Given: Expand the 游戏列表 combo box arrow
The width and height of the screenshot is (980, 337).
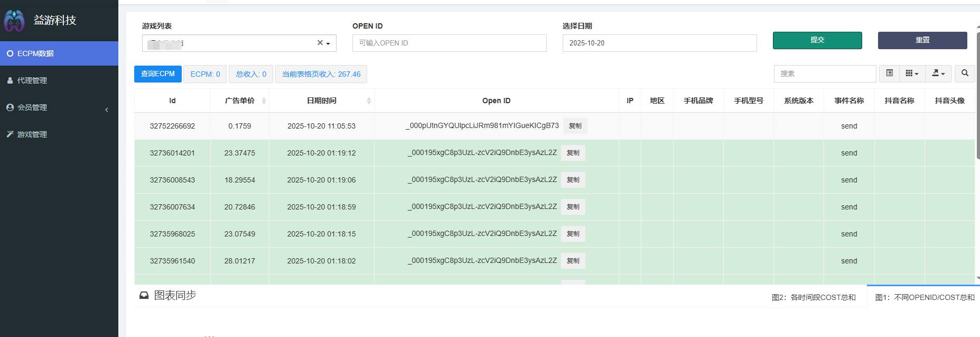Looking at the screenshot, I should [x=328, y=43].
